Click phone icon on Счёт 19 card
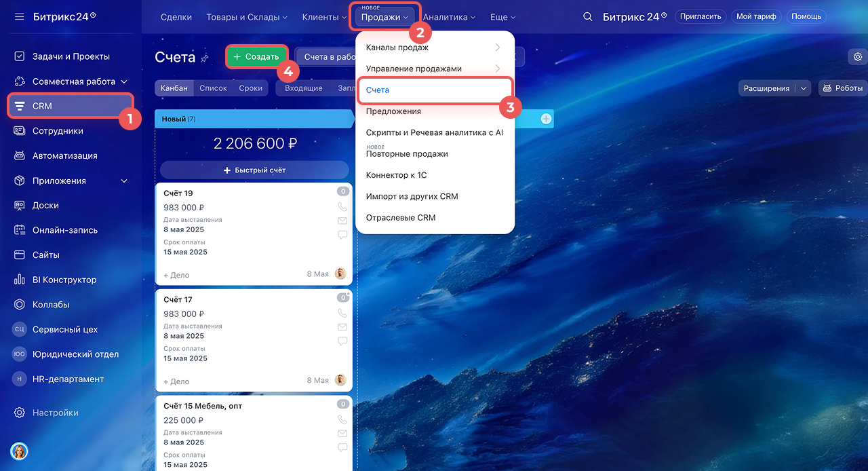This screenshot has height=471, width=868. (x=342, y=207)
